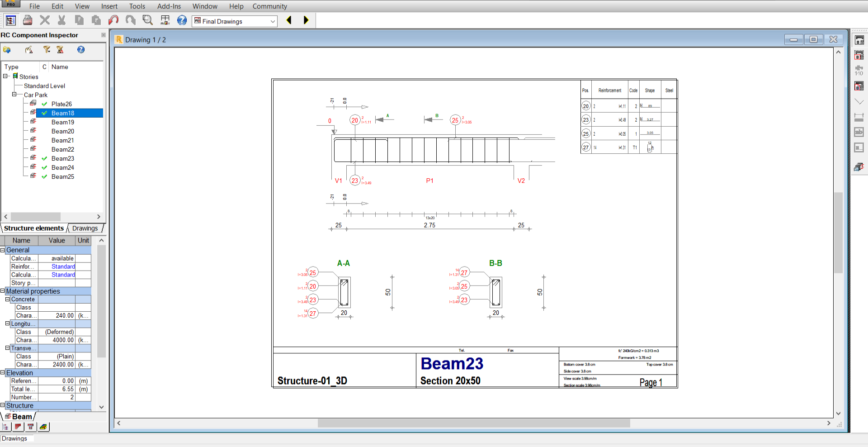Click the red Undo arrow icon
This screenshot has height=447, width=868.
113,20
